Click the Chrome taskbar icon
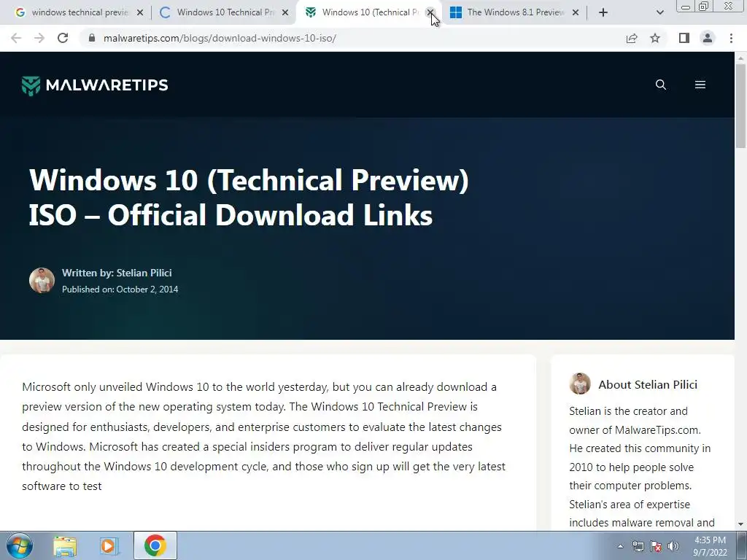 tap(155, 545)
